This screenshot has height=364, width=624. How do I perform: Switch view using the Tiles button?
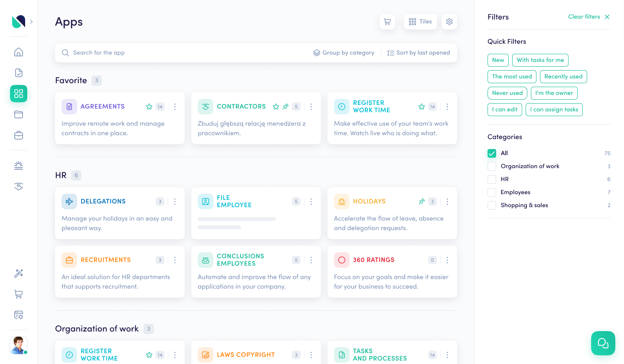point(420,22)
